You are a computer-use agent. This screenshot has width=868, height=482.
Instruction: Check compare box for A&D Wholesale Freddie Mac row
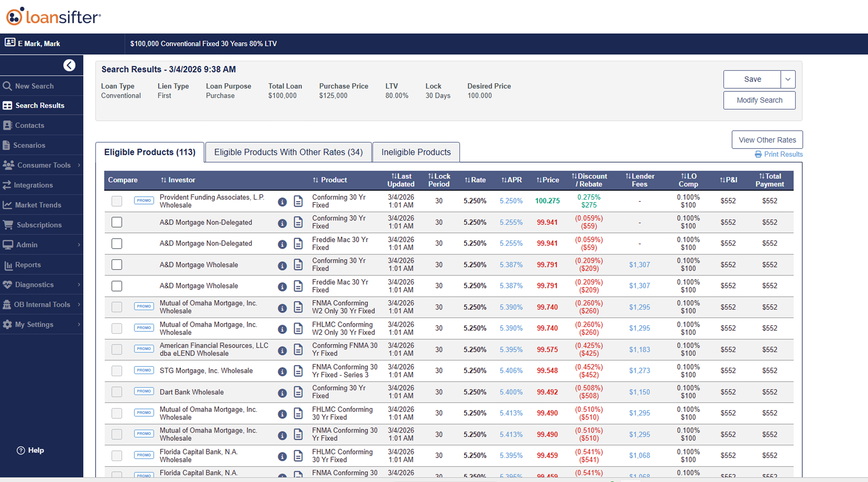(117, 286)
